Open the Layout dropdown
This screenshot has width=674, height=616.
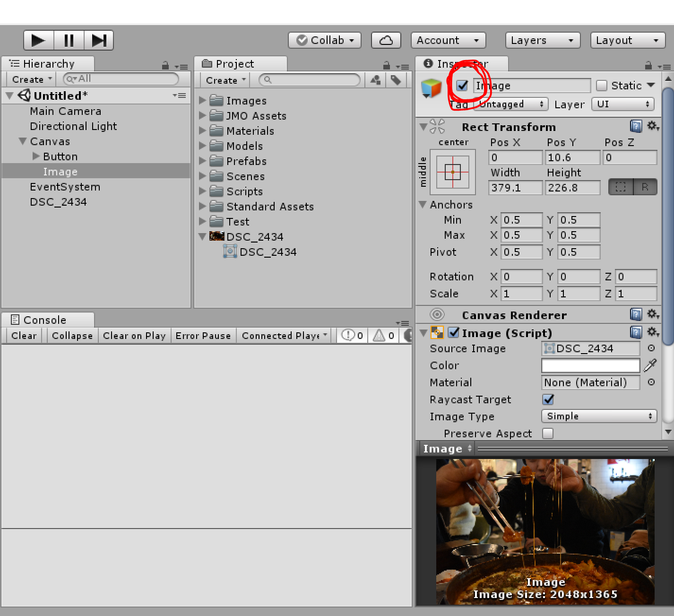(x=628, y=40)
